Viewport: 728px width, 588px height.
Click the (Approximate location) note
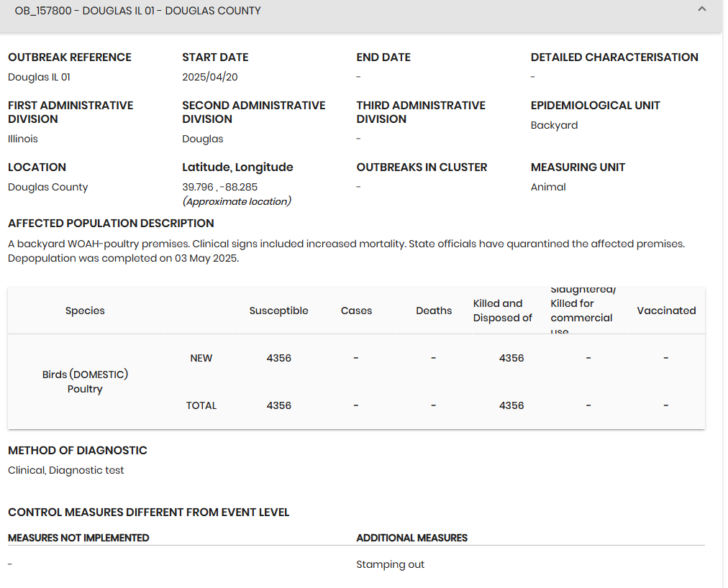point(237,201)
